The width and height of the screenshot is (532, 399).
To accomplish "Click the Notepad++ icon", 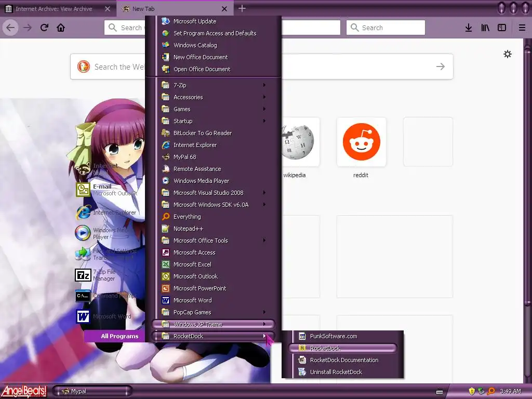I will click(x=166, y=229).
